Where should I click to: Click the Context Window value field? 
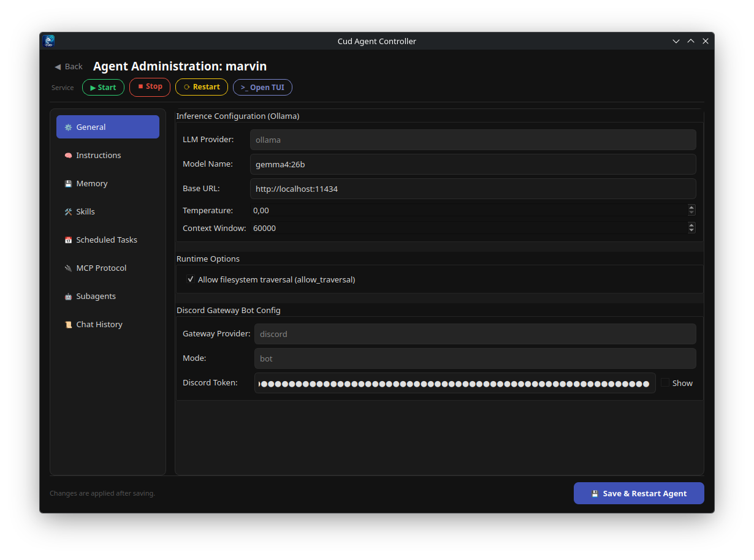pyautogui.click(x=469, y=228)
